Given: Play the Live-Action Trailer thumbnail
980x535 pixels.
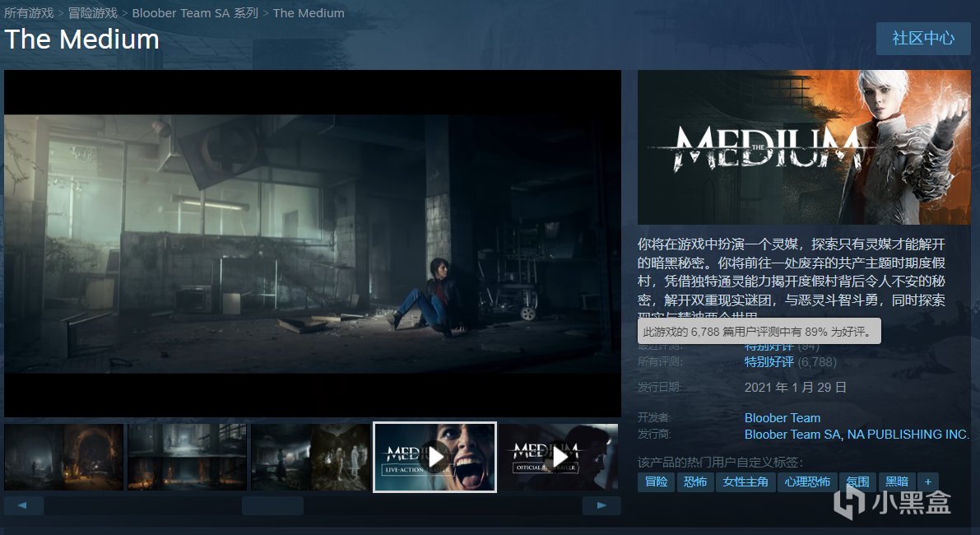Looking at the screenshot, I should (435, 457).
